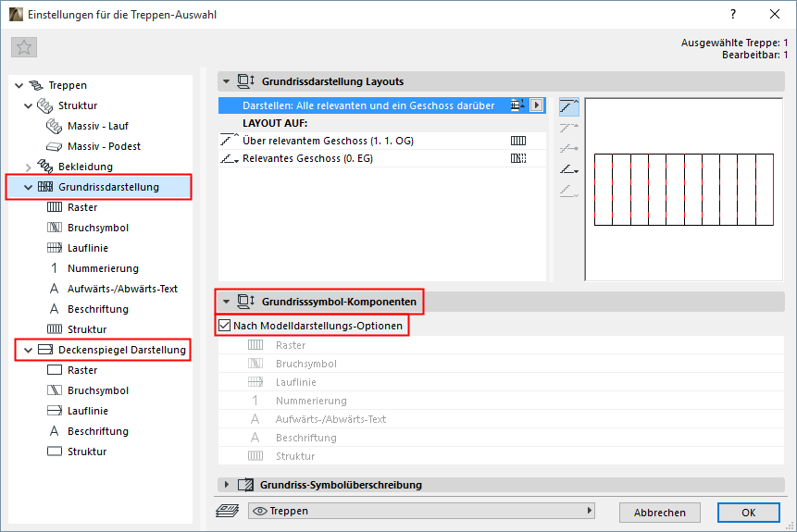Click Beschriftung in the components list
Image resolution: width=797 pixels, height=532 pixels.
coord(501,438)
